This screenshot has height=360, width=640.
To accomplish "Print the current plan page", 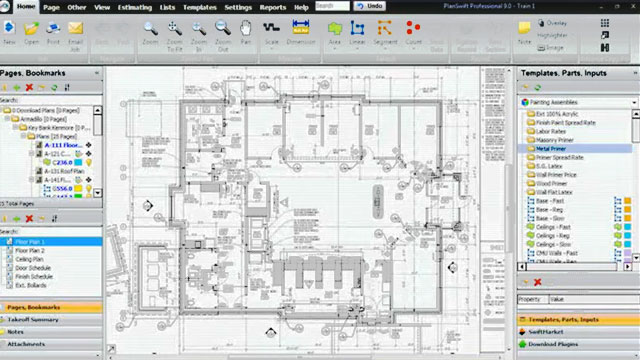I will pos(53,32).
